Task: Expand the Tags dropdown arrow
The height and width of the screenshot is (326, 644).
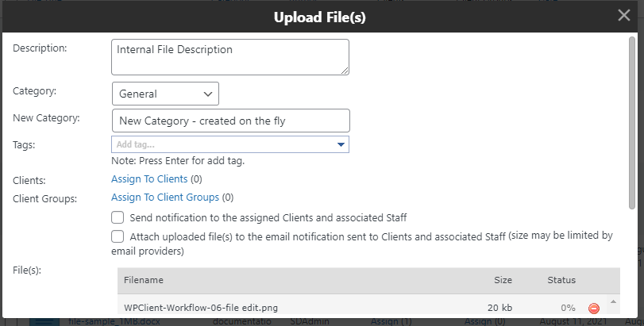Action: coord(341,144)
